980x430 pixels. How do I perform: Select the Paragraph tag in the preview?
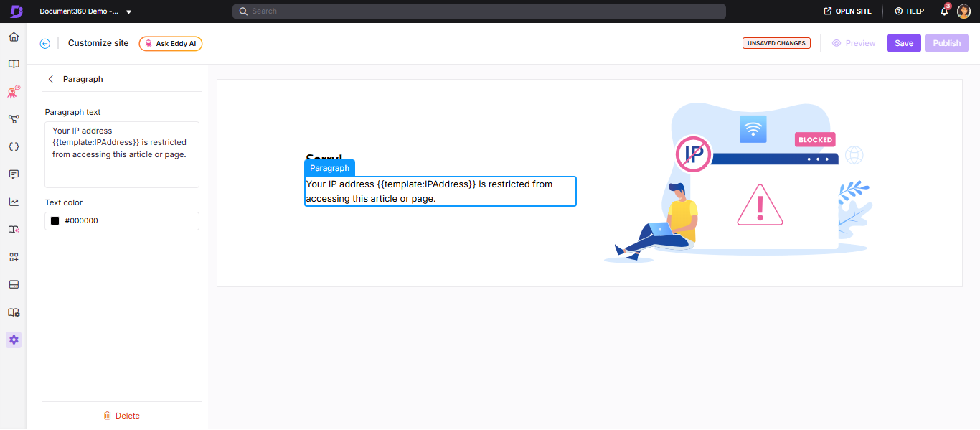coord(329,168)
